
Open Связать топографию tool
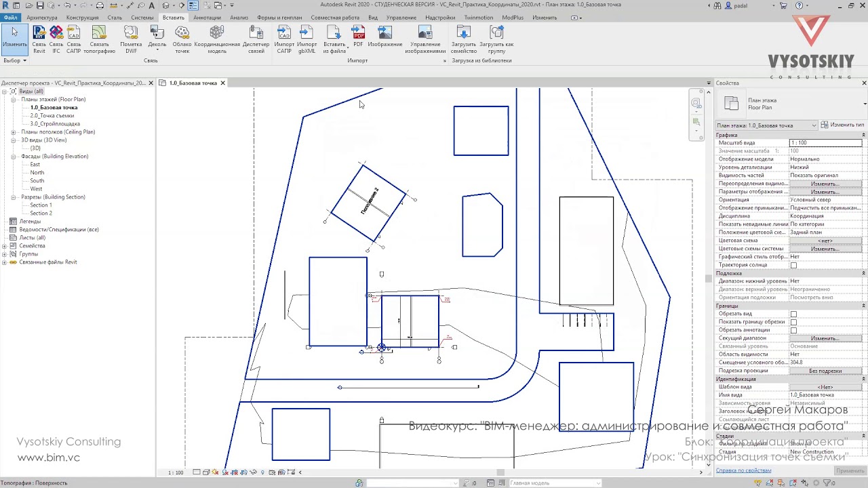pos(99,39)
